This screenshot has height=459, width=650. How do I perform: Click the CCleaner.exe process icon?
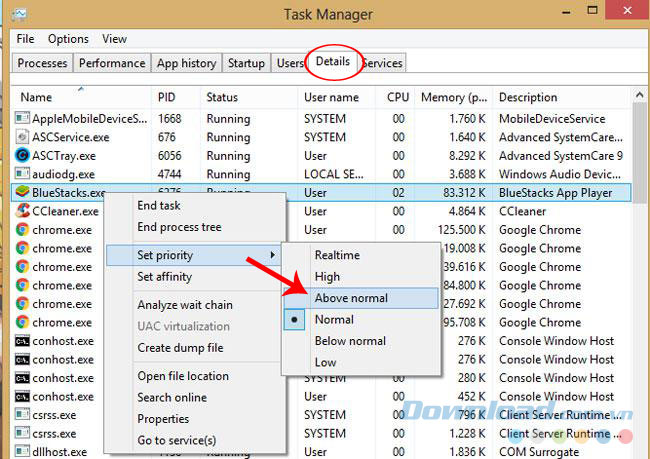(x=24, y=212)
